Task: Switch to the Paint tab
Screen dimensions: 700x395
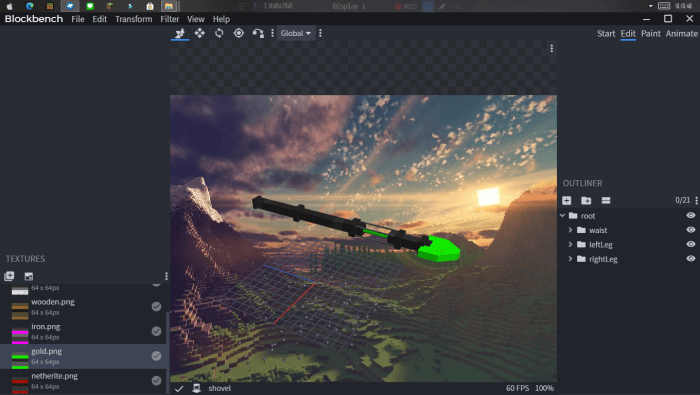Action: pos(650,33)
